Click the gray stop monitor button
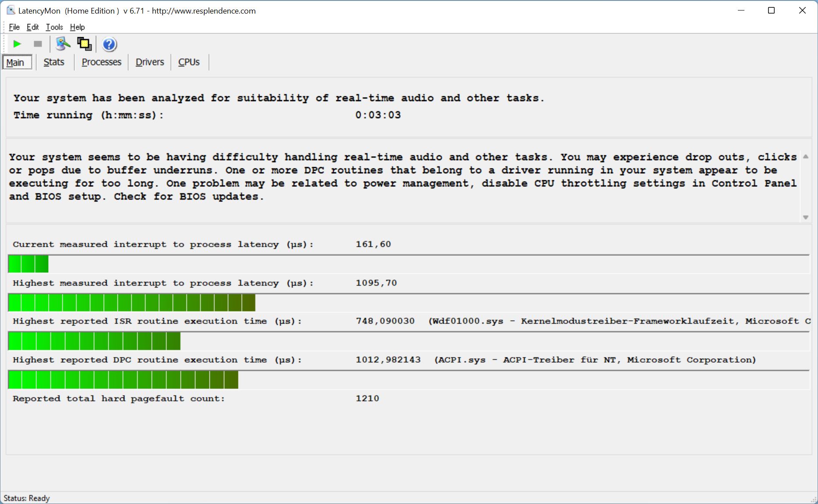The width and height of the screenshot is (818, 504). pyautogui.click(x=38, y=44)
